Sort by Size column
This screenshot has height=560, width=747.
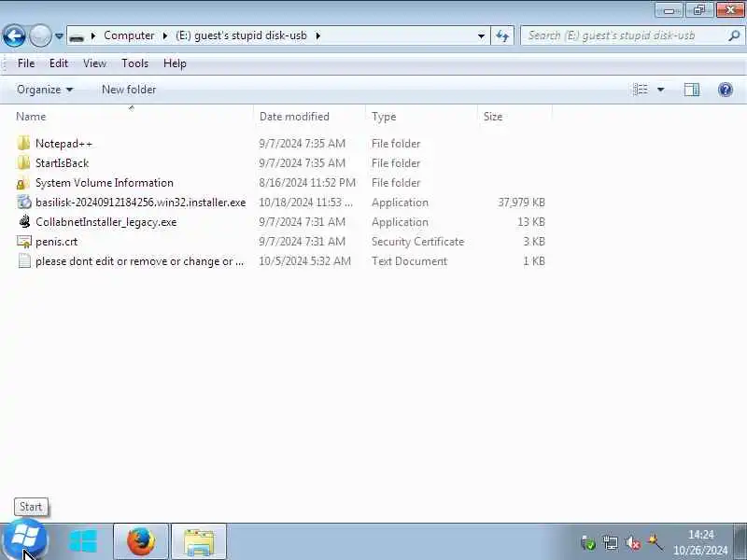[493, 117]
